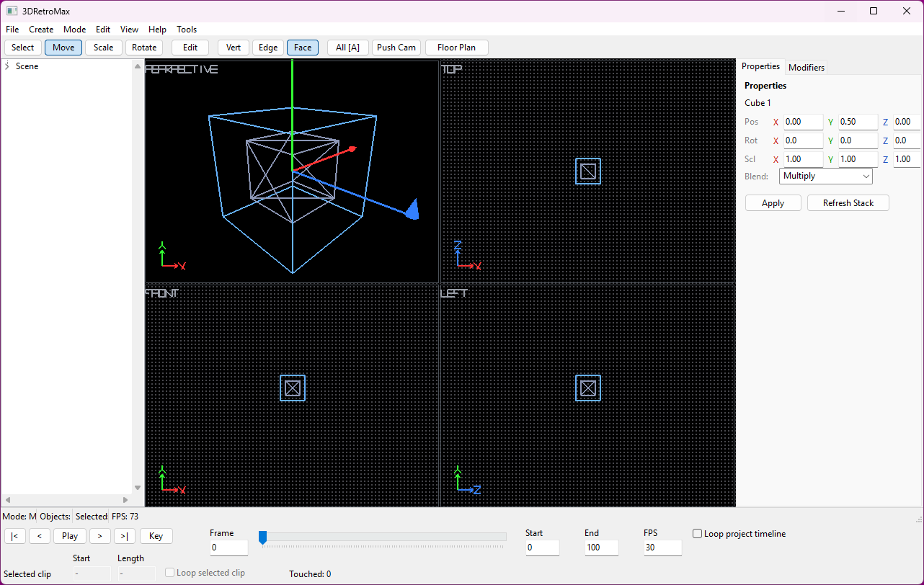Click the cube icon in Top viewport
The width and height of the screenshot is (924, 585).
click(588, 171)
